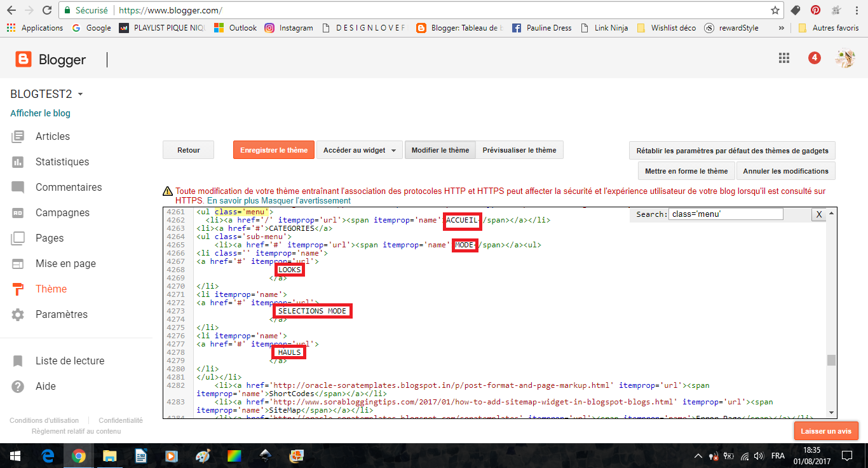The image size is (868, 468).
Task: Select the Modifier le thème tab
Action: point(440,151)
